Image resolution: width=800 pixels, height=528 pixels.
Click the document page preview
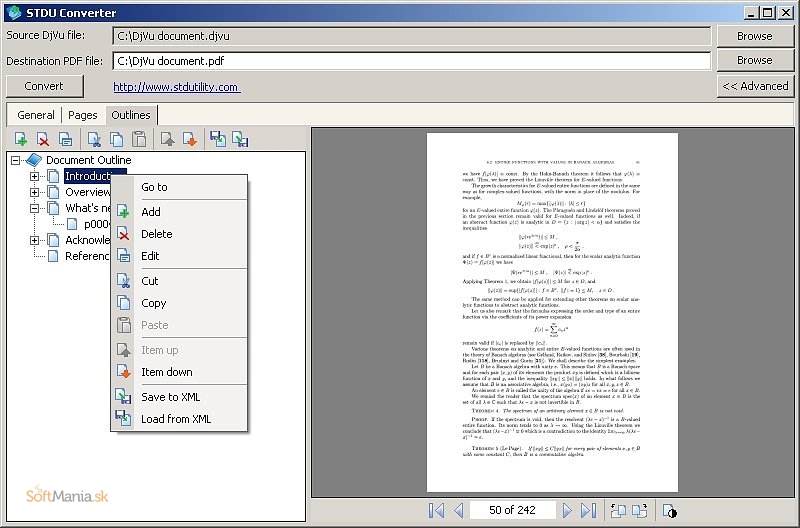tap(552, 312)
